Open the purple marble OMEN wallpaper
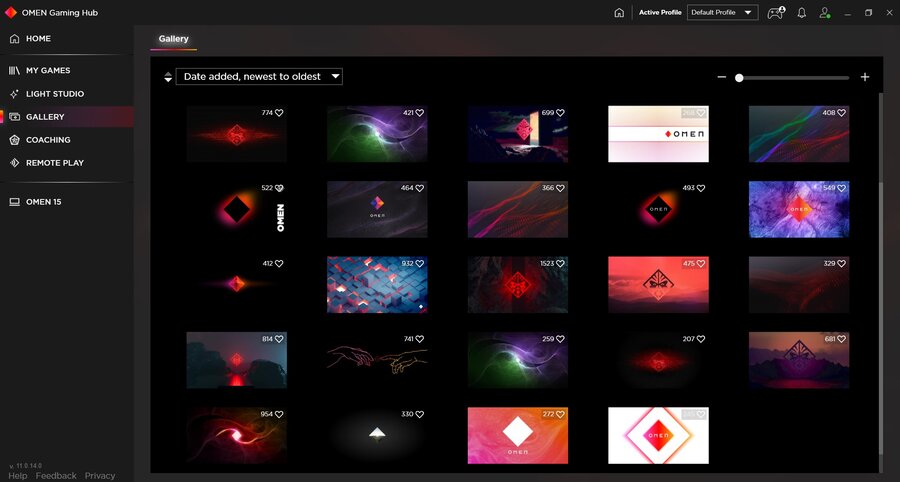Image resolution: width=900 pixels, height=482 pixels. 799,209
